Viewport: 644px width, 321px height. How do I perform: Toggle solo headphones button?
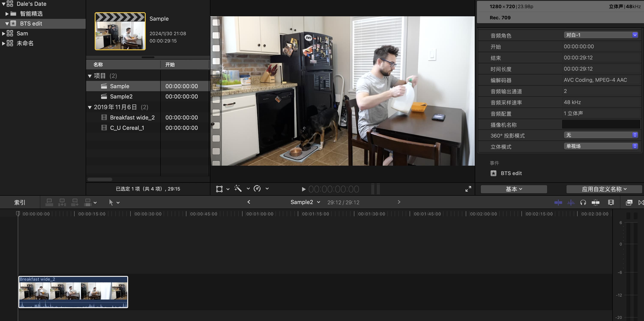click(x=583, y=202)
